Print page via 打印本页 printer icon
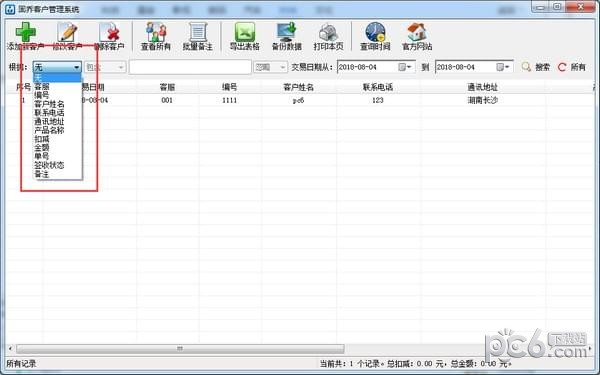600x375 pixels. [328, 32]
